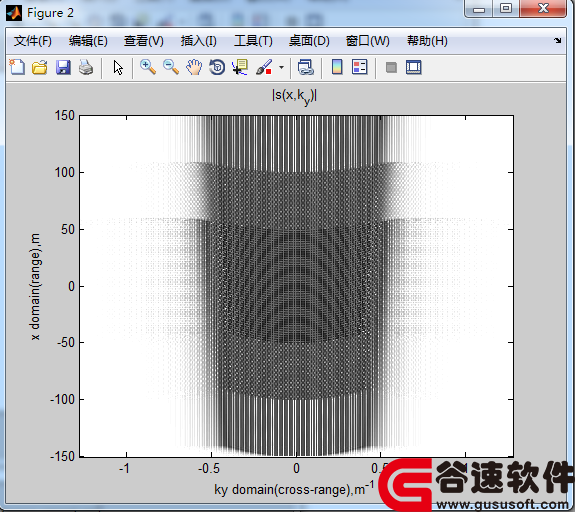Save the figure using the floppy icon
The width and height of the screenshot is (575, 512).
coord(63,67)
